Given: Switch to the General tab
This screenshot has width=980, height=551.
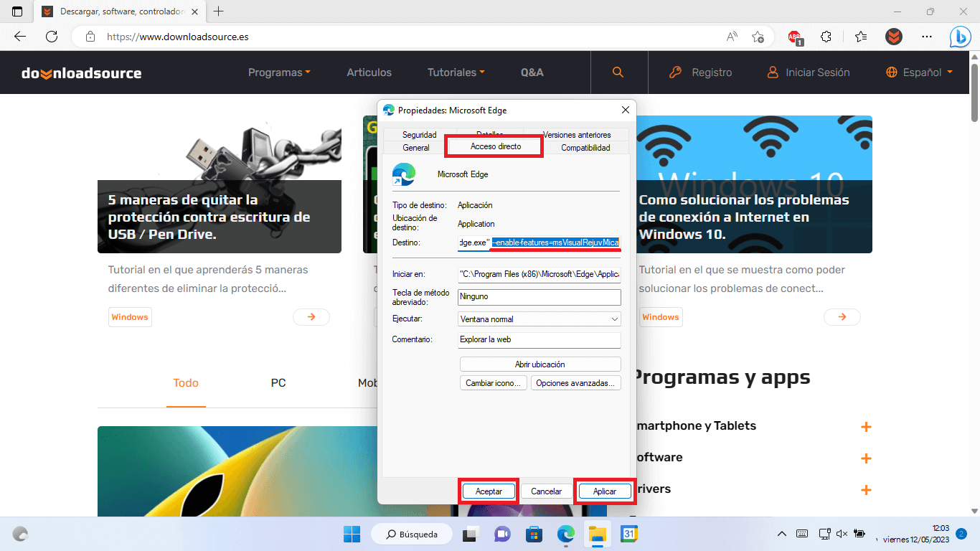Looking at the screenshot, I should pos(416,148).
